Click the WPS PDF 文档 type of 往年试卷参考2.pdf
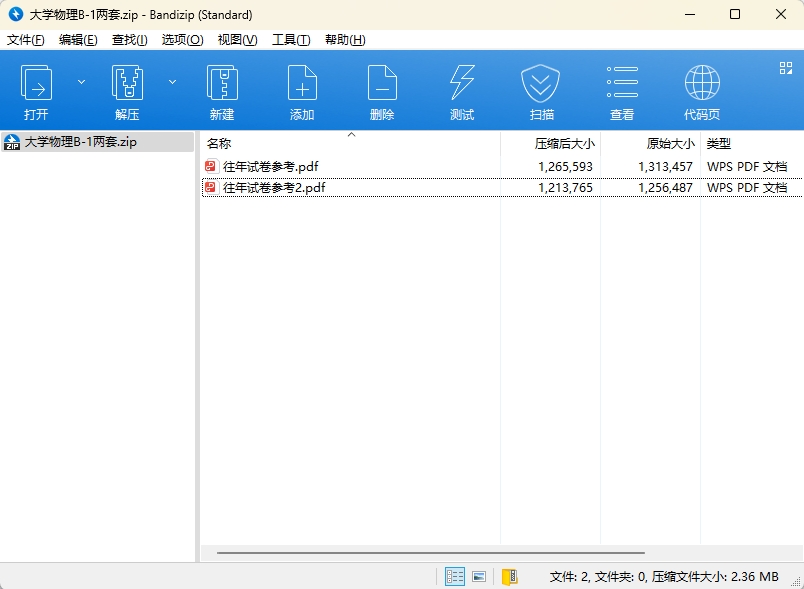 [747, 188]
